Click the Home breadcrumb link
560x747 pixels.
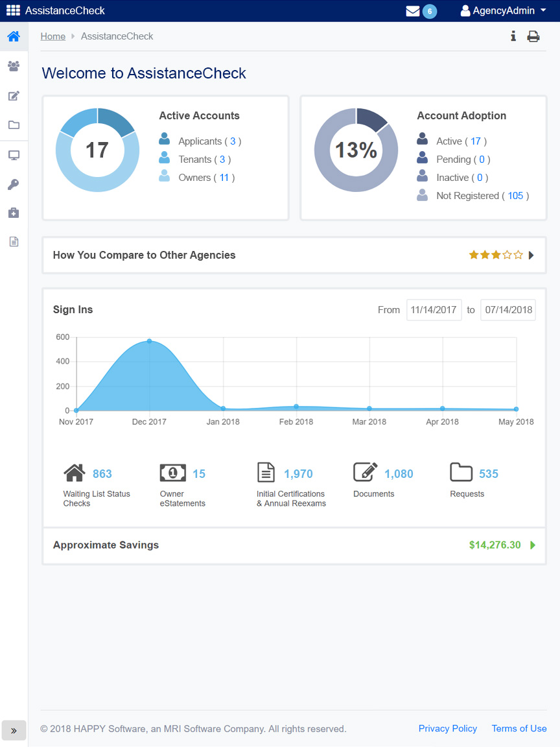(x=52, y=36)
